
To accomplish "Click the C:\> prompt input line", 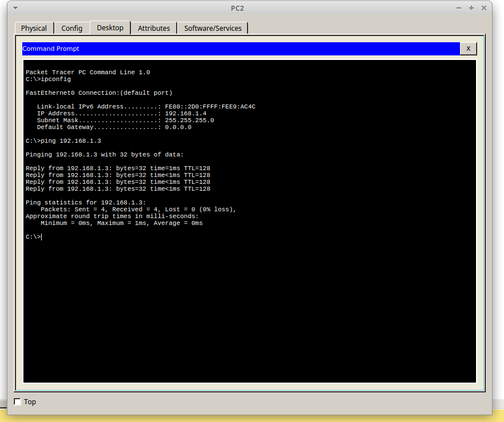I will coord(34,236).
